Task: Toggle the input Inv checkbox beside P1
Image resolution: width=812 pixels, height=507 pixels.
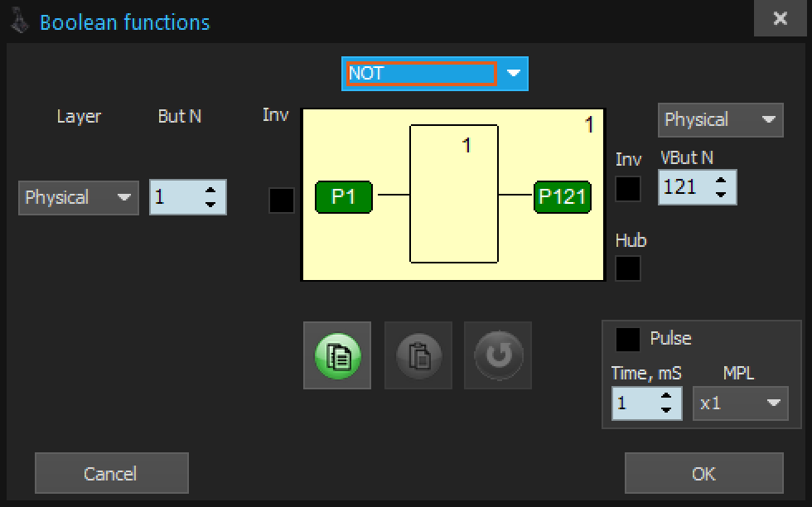Action: 282,200
